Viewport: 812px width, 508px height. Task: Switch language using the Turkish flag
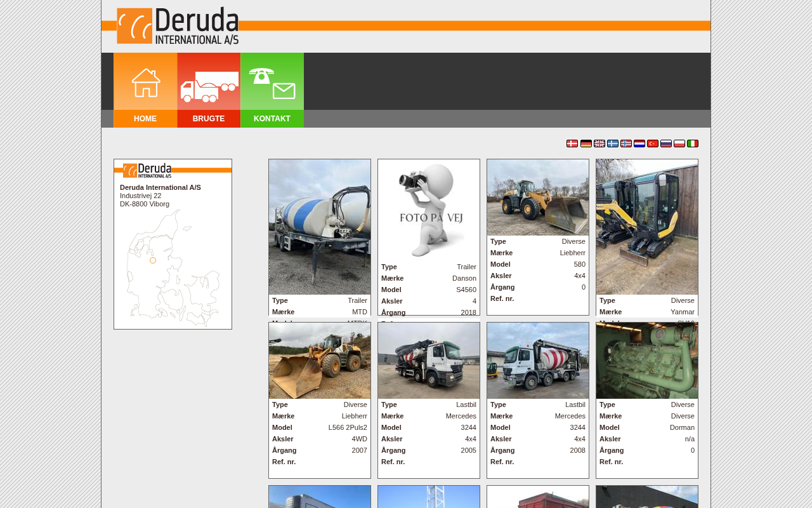click(x=653, y=144)
